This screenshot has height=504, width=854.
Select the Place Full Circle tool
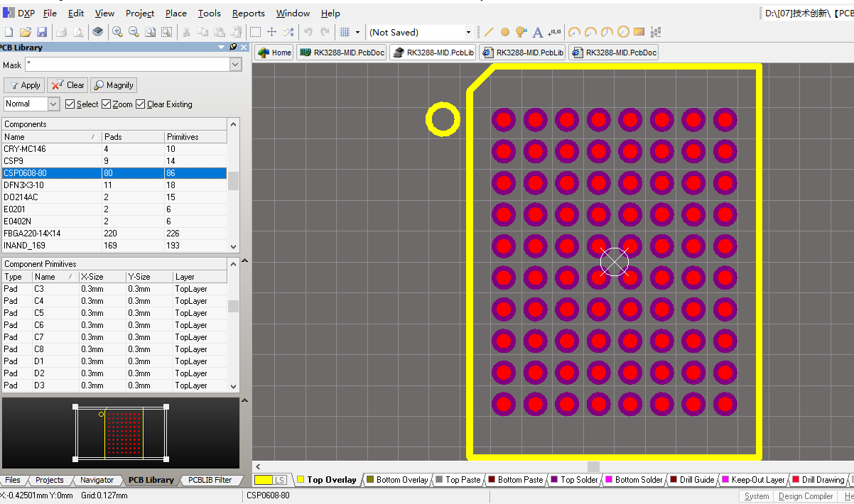[623, 32]
